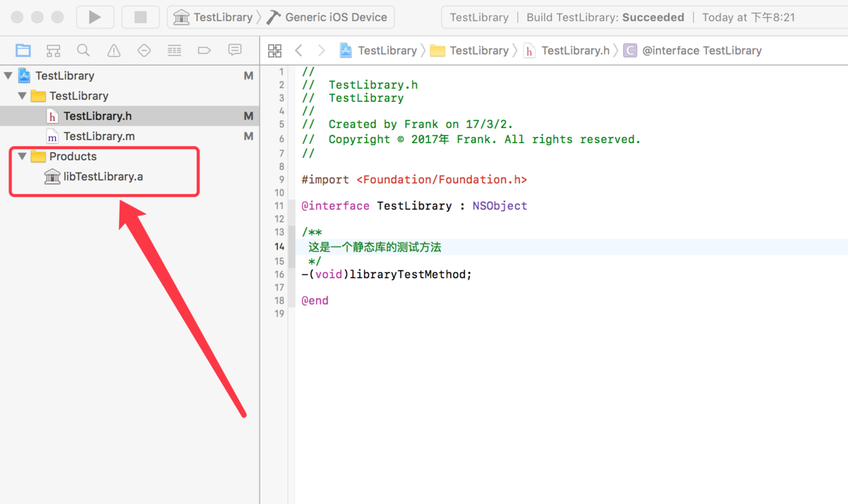This screenshot has width=848, height=504.
Task: Click the NSObject superclass name
Action: [500, 206]
